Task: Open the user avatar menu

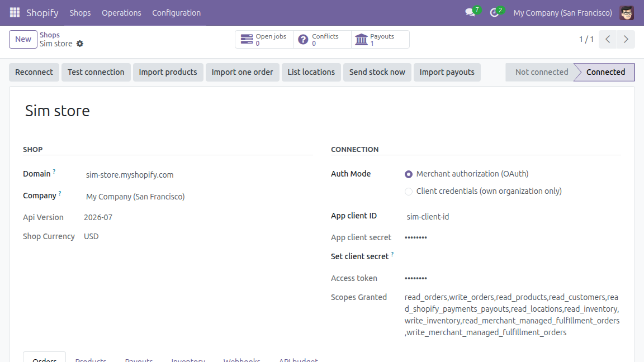Action: pyautogui.click(x=627, y=13)
